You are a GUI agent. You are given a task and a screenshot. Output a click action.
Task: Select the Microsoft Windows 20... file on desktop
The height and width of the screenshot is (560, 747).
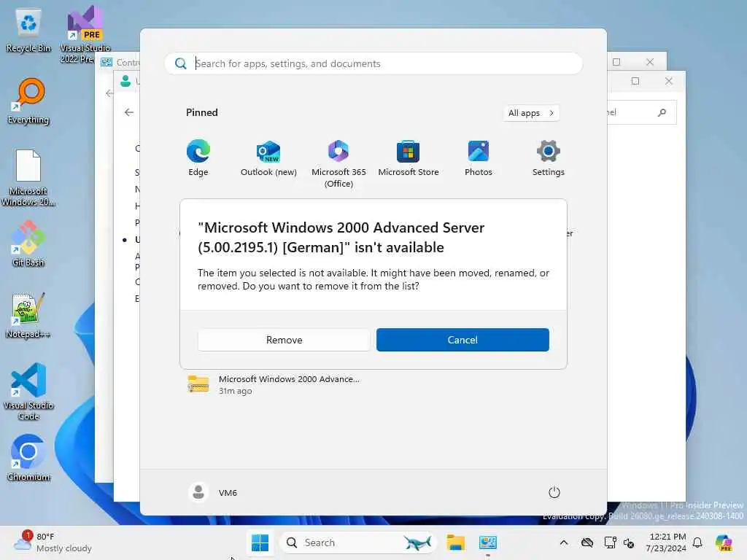(x=28, y=178)
